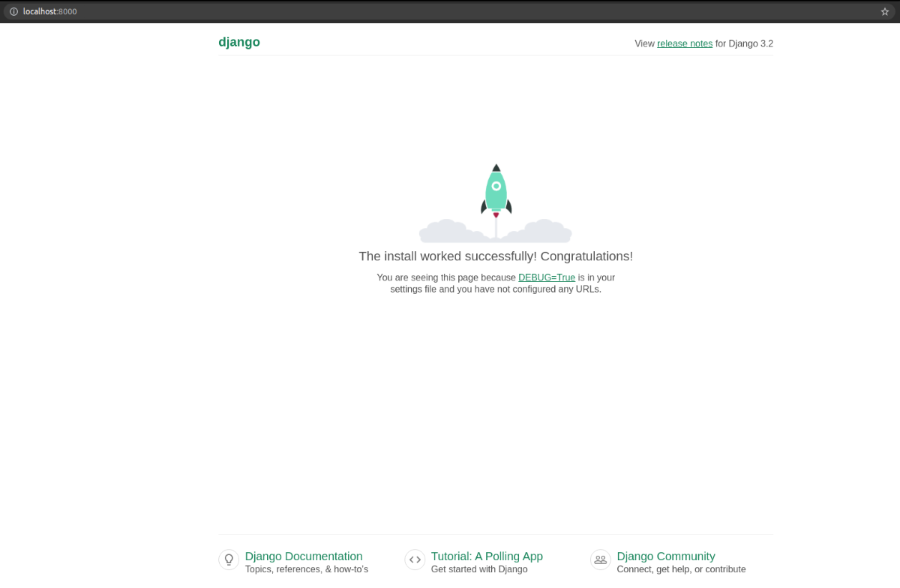Click the django logo heading
The height and width of the screenshot is (588, 900).
pos(239,42)
